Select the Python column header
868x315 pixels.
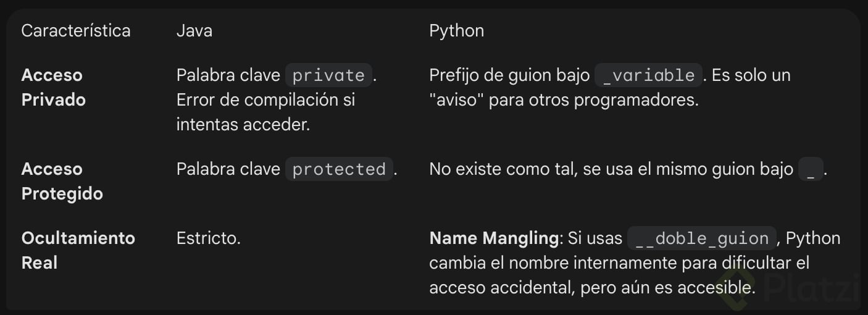click(x=456, y=31)
